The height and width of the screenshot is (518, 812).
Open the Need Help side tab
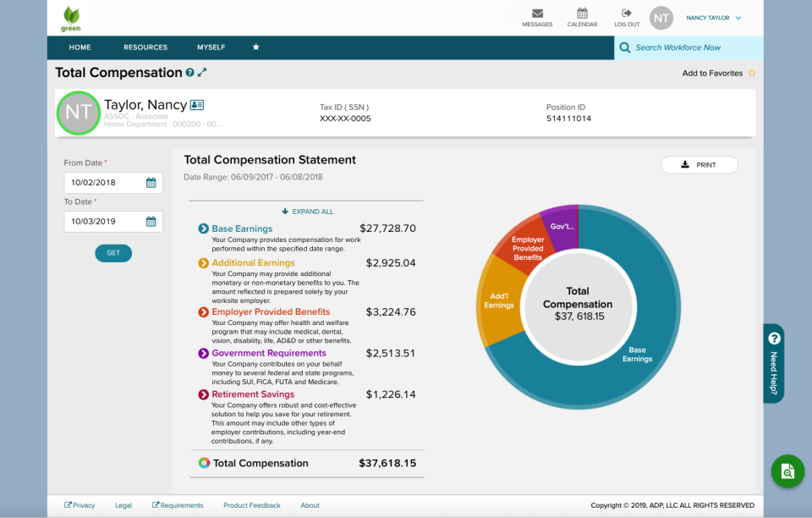pyautogui.click(x=774, y=364)
